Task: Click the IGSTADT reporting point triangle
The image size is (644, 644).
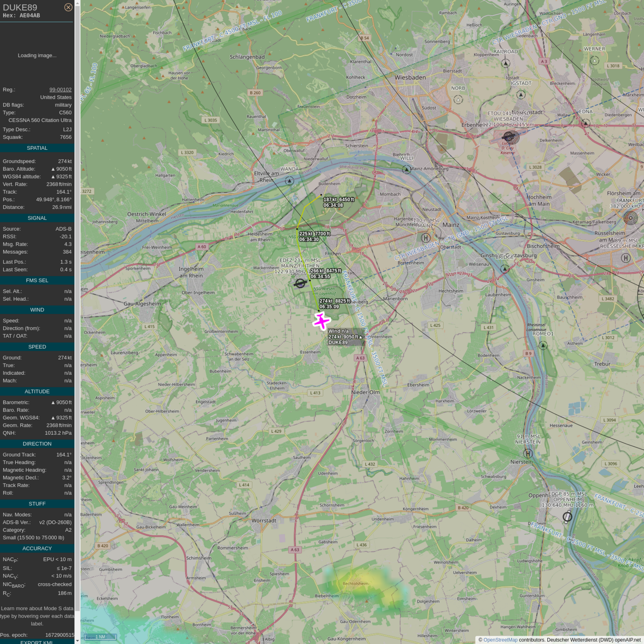Action: 521,95
